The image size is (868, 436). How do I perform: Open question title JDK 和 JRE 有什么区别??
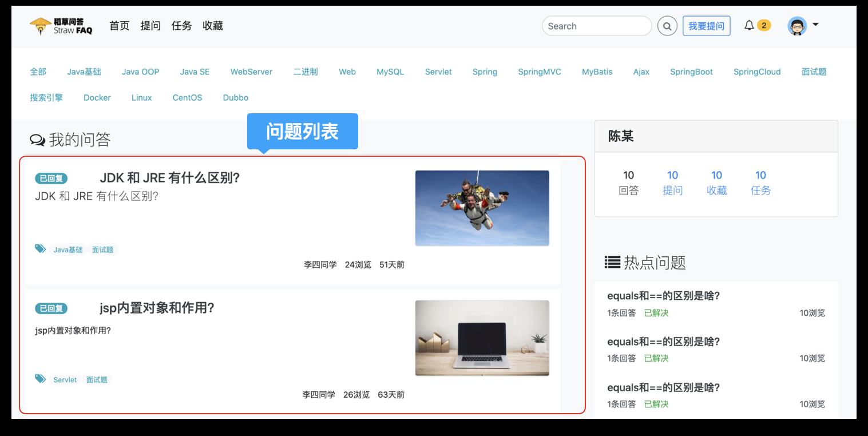(169, 178)
